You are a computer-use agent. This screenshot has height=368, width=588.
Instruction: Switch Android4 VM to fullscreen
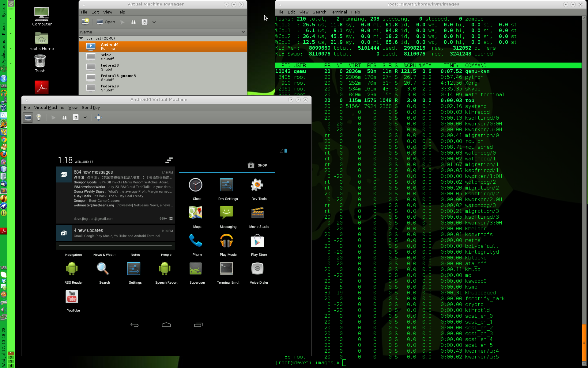click(99, 117)
